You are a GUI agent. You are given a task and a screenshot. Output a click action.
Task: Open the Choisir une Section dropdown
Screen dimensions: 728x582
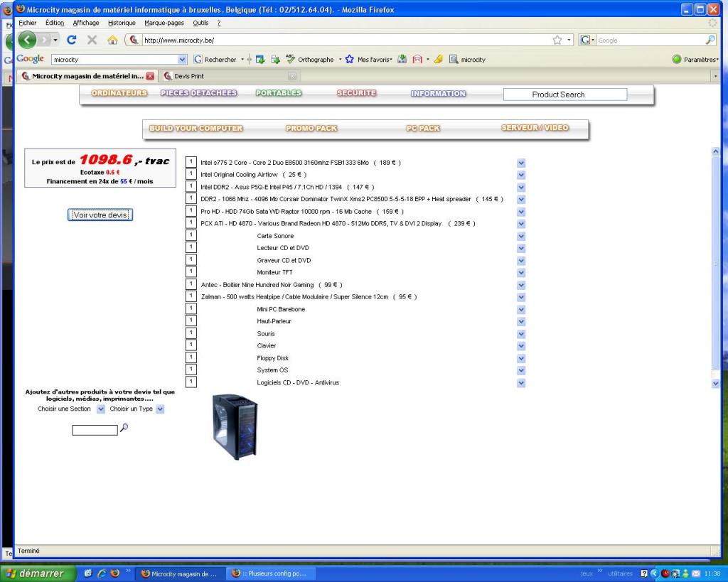(x=101, y=409)
